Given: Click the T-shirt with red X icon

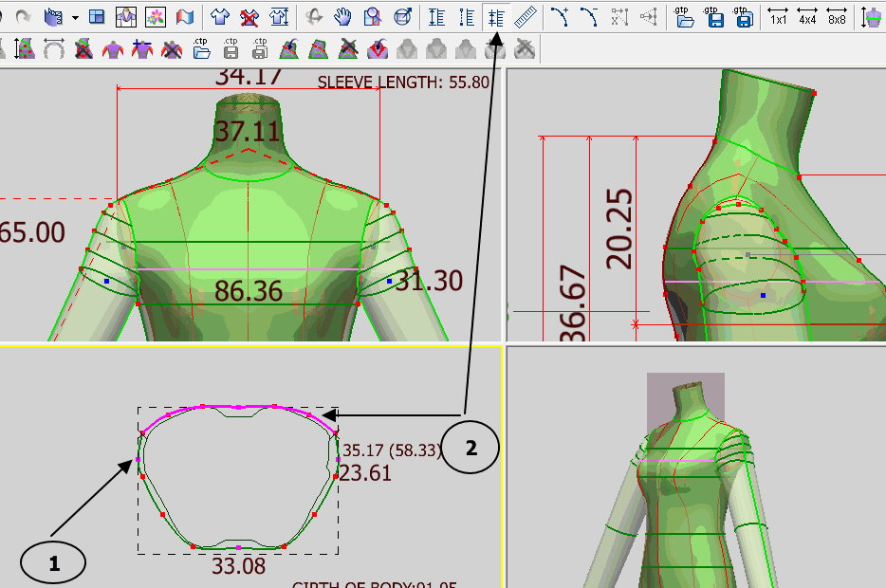Looking at the screenshot, I should coord(249,17).
